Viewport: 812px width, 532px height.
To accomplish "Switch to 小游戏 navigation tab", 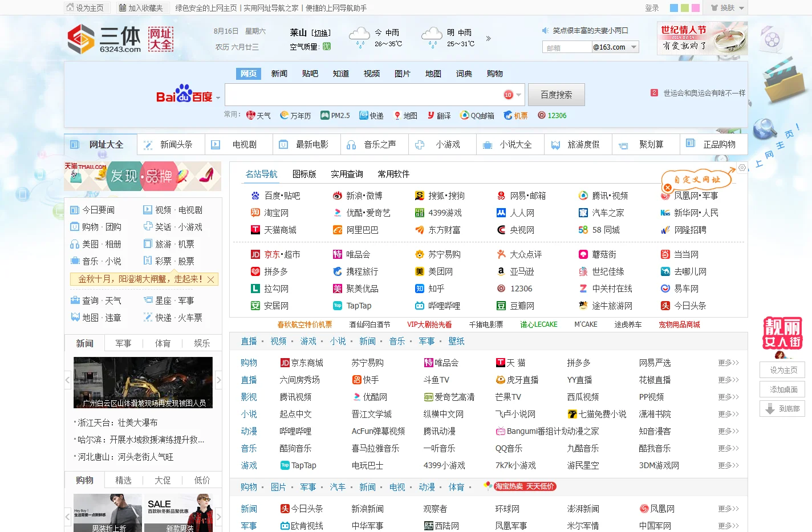I will (442, 144).
